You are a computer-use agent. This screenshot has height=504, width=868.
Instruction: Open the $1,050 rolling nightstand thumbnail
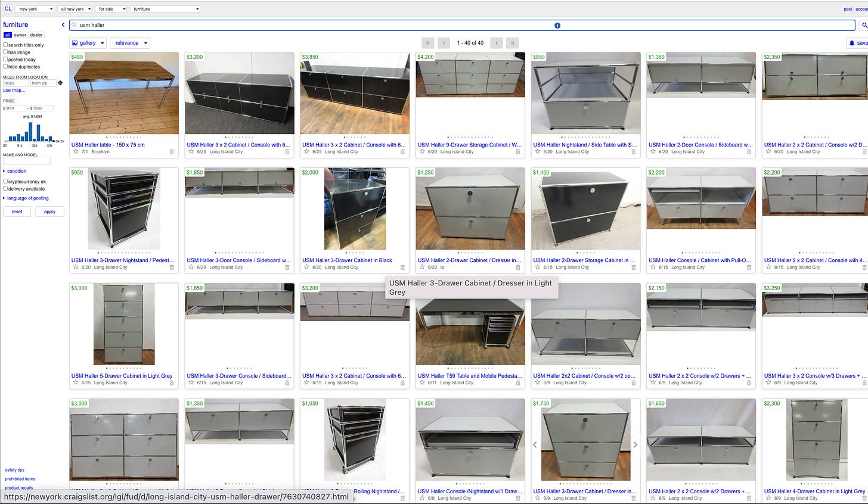(x=355, y=440)
